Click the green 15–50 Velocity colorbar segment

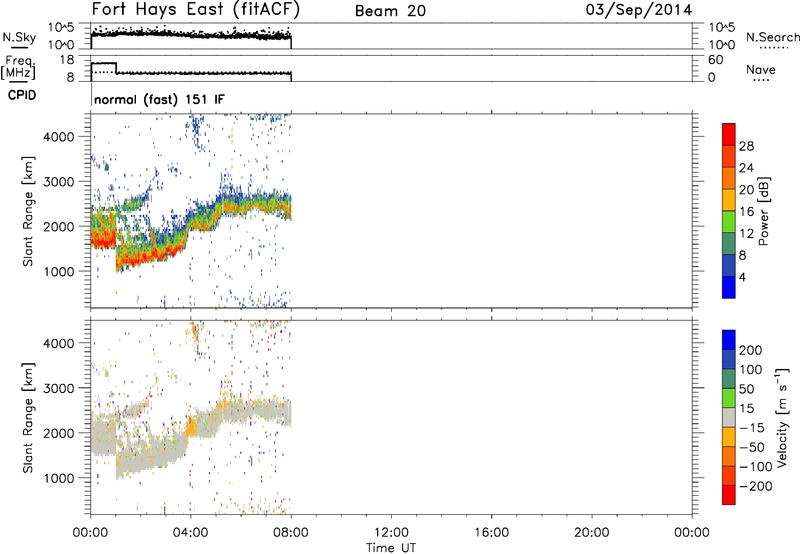pos(729,398)
